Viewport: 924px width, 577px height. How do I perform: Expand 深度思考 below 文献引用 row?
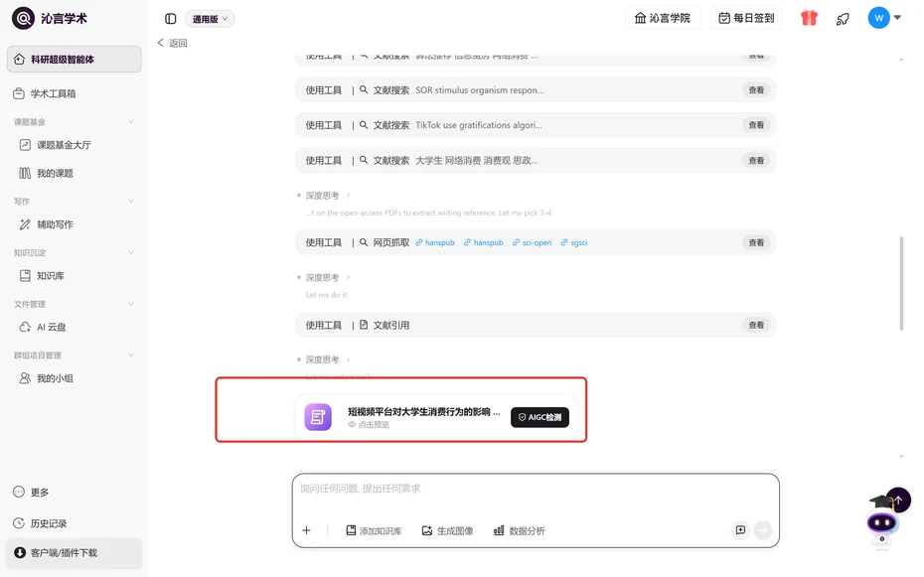(324, 360)
